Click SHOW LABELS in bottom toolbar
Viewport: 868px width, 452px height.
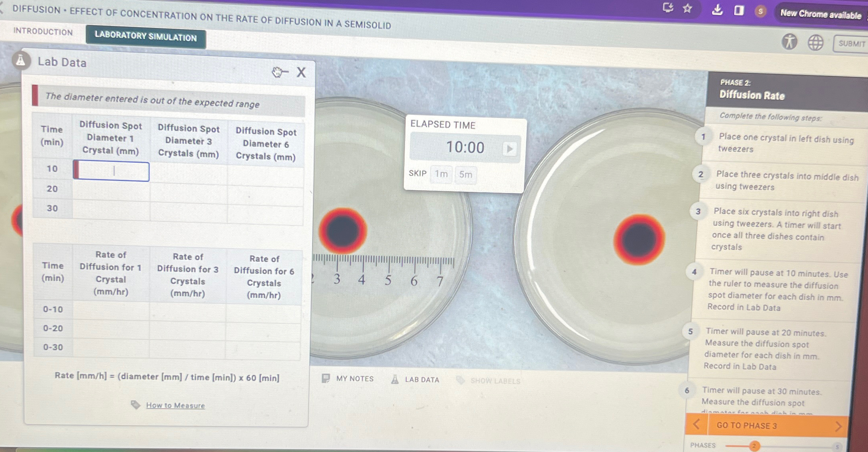488,381
